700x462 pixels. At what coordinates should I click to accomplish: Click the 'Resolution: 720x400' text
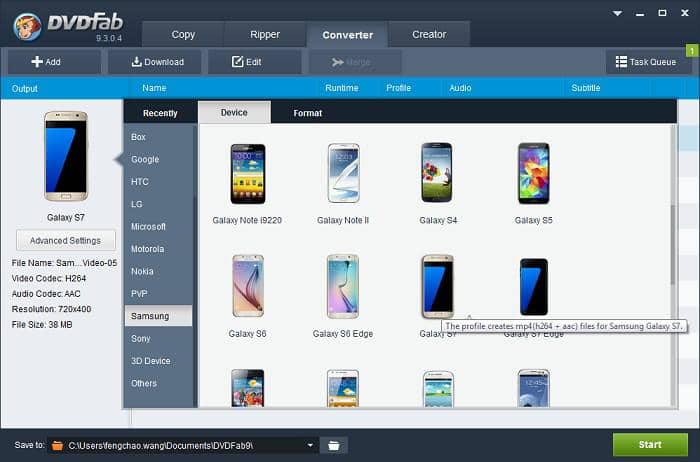(51, 309)
